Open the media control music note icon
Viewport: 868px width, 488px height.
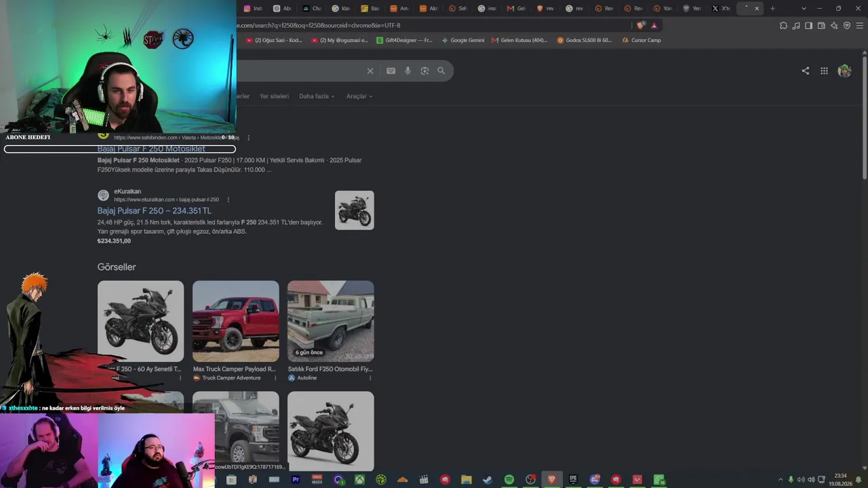tap(796, 26)
